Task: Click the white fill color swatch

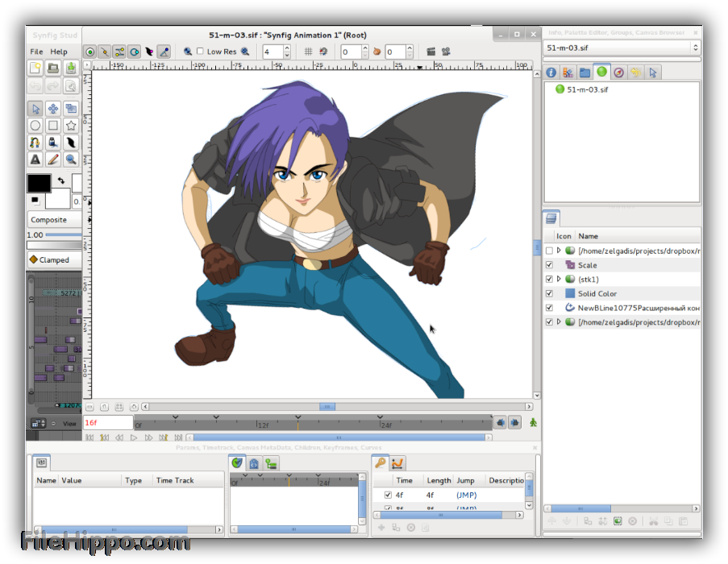Action: pos(57,198)
